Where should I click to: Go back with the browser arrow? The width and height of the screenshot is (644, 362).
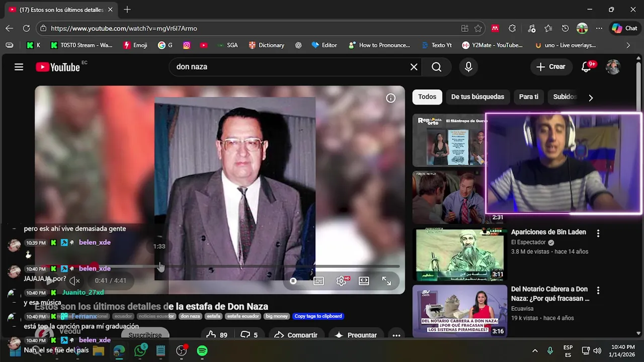tap(9, 29)
